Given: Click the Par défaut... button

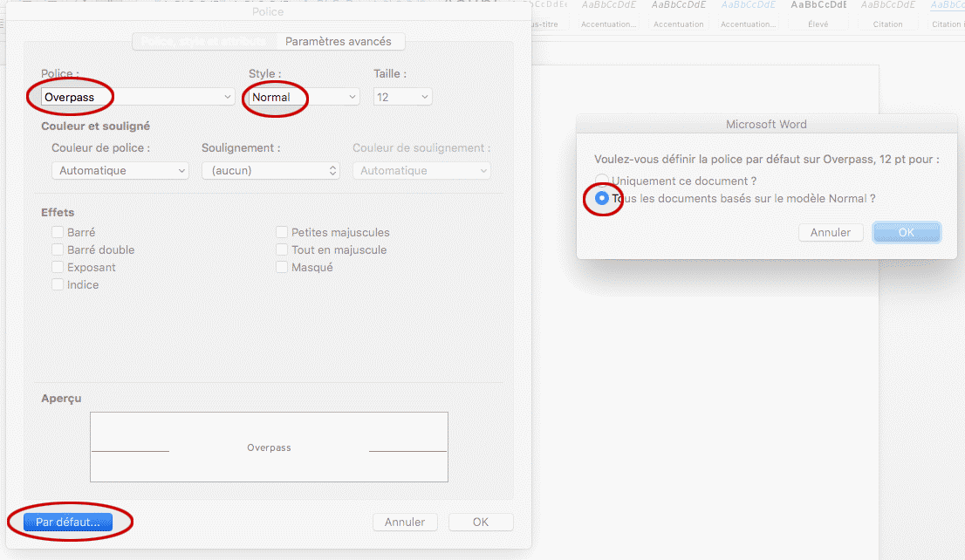Looking at the screenshot, I should click(x=68, y=522).
